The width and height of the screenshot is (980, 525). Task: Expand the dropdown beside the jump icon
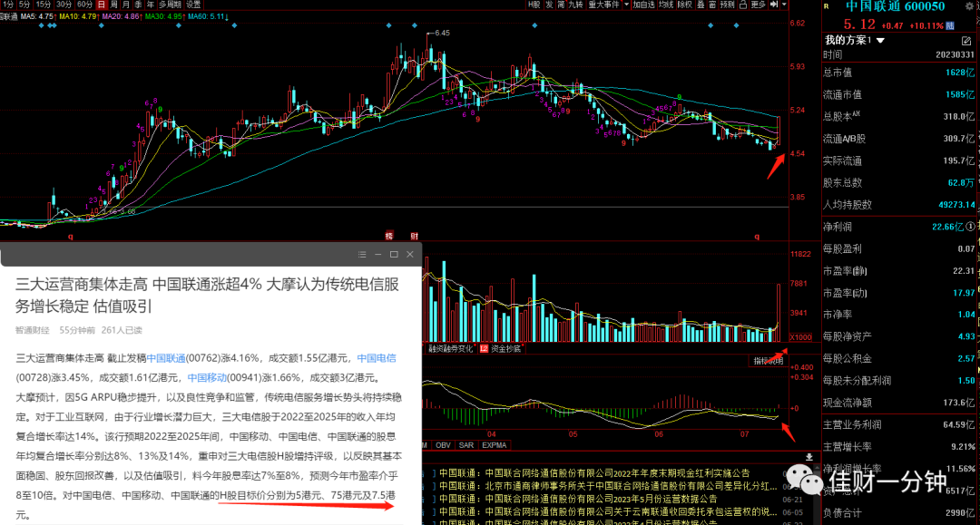[x=784, y=5]
